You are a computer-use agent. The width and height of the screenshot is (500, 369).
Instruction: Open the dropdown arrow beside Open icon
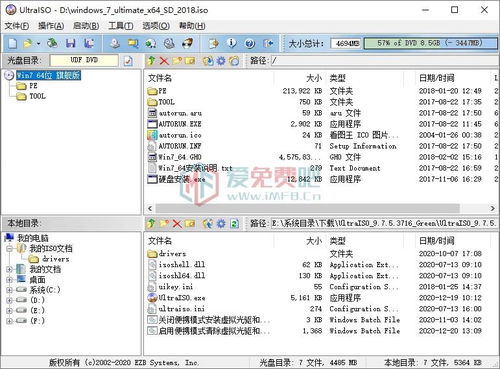pos(39,44)
